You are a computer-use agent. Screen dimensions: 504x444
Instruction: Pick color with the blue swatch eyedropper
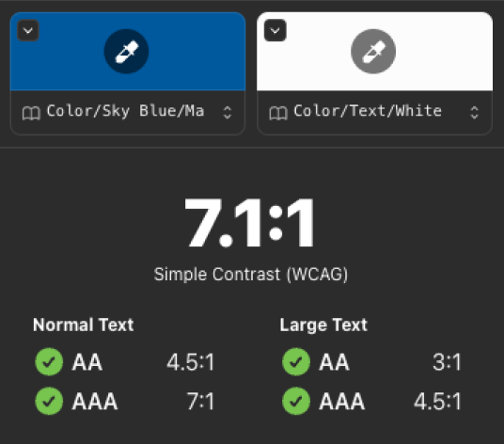pos(126,52)
